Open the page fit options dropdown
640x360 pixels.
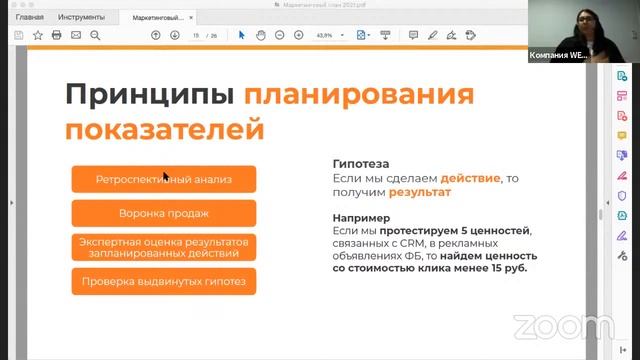(363, 35)
